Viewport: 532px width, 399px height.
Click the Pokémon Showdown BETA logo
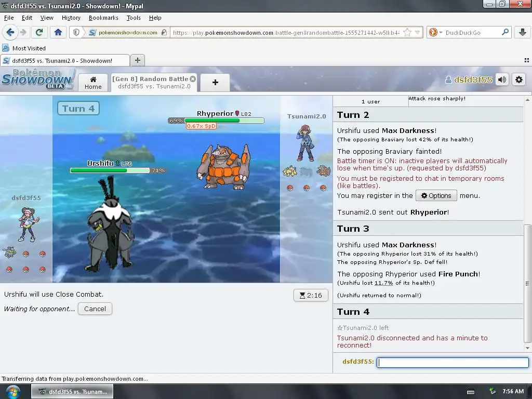(x=37, y=79)
